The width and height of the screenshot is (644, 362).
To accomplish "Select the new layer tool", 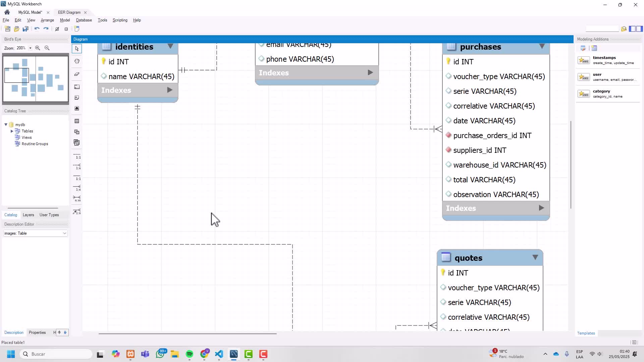I will (77, 87).
